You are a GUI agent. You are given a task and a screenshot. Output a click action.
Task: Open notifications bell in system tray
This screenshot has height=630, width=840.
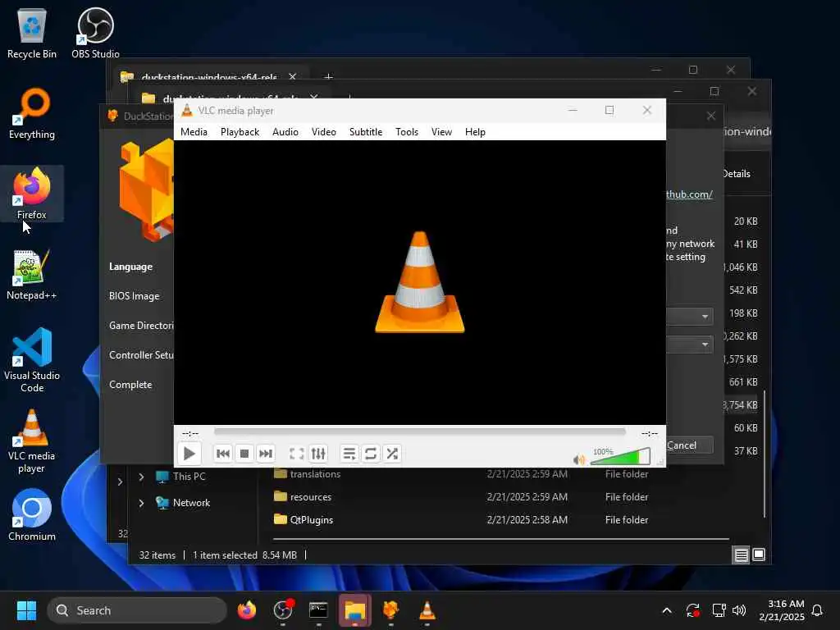click(x=818, y=610)
